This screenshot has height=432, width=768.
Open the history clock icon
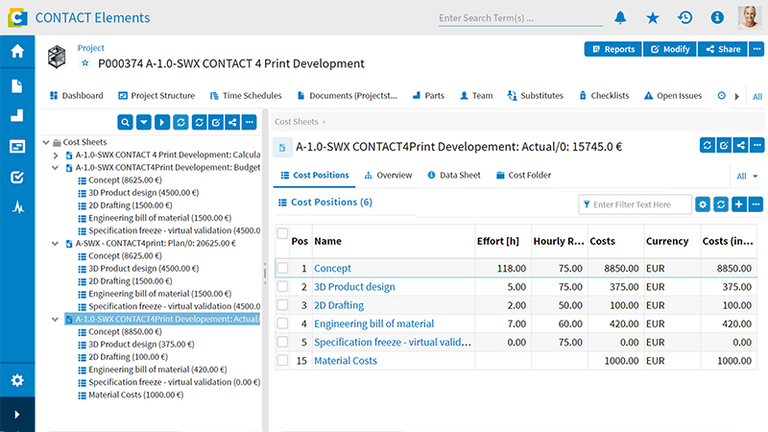click(685, 18)
